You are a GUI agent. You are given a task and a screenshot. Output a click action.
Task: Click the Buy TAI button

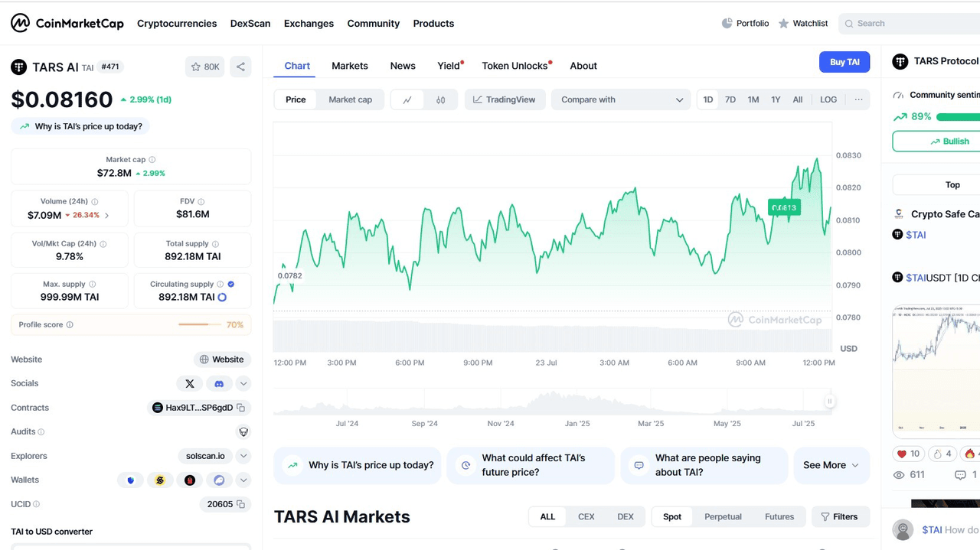point(844,62)
